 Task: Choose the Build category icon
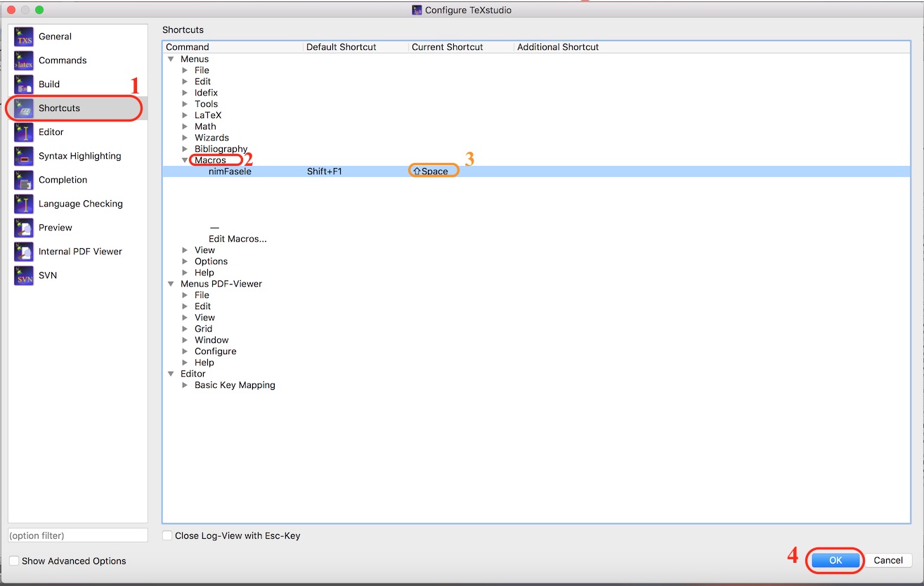click(24, 84)
